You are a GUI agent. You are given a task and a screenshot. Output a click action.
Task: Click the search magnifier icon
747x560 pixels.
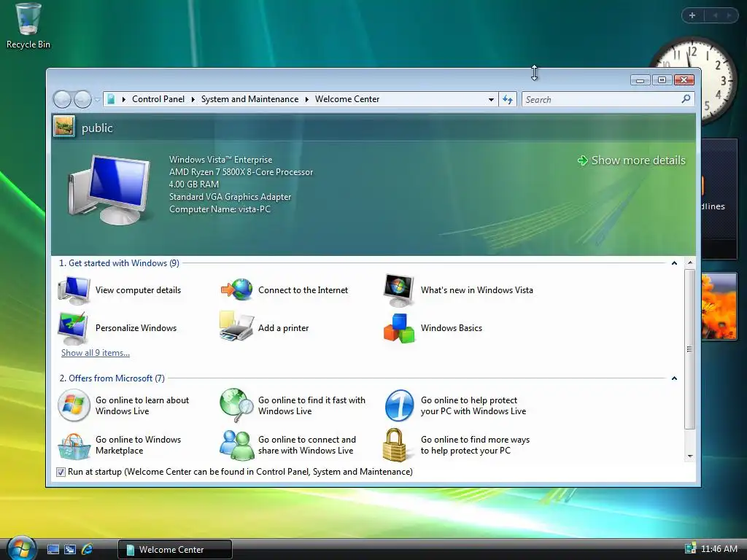pos(686,99)
